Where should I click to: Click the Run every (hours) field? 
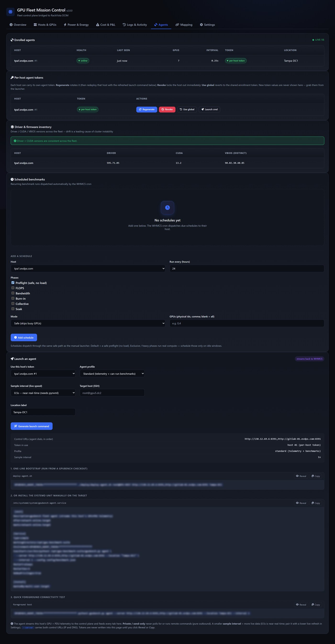(x=247, y=269)
